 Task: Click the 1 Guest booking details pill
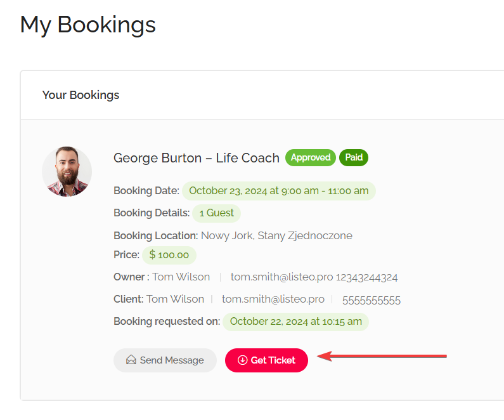point(216,213)
